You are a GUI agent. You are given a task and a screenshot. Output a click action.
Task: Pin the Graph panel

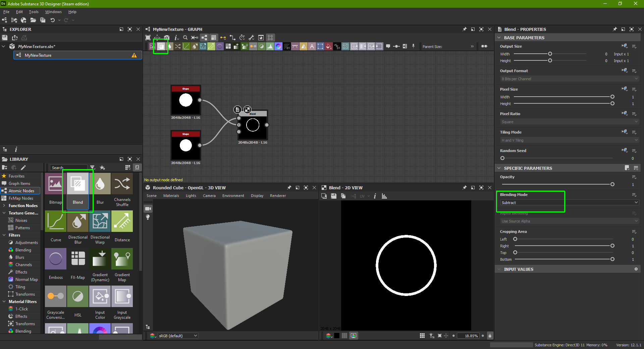[465, 29]
